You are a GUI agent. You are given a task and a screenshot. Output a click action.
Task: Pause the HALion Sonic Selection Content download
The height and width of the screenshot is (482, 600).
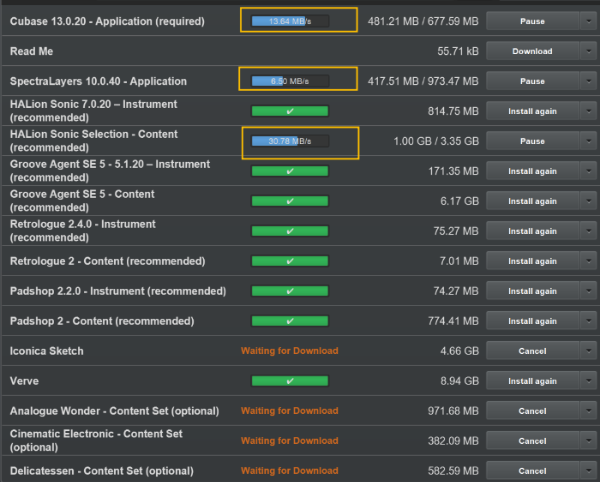pyautogui.click(x=532, y=141)
